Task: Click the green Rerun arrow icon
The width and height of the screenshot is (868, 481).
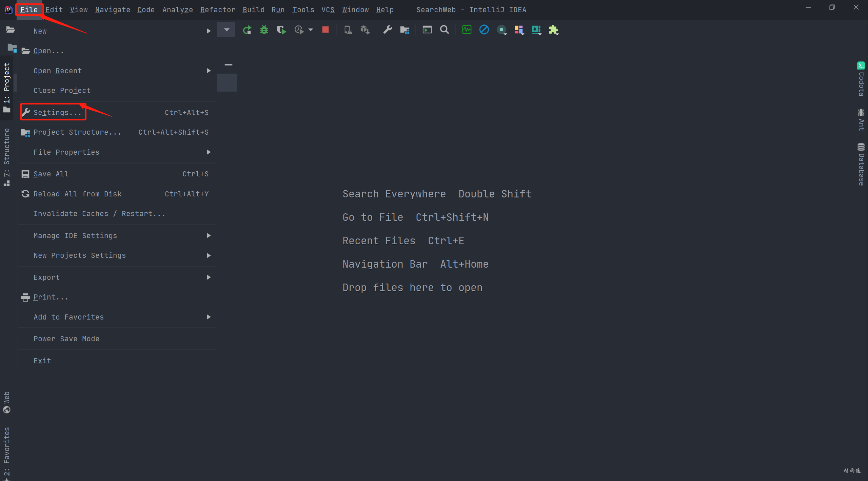Action: (247, 30)
